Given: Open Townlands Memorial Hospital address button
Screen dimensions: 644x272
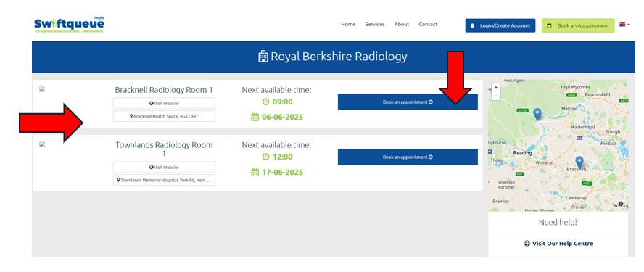Looking at the screenshot, I should (164, 180).
